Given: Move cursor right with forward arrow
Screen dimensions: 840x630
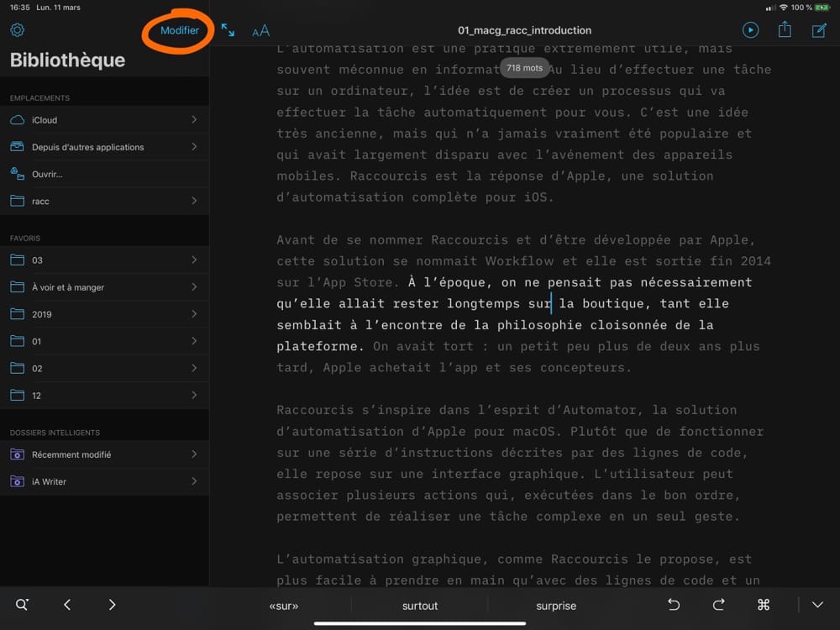Looking at the screenshot, I should 112,605.
